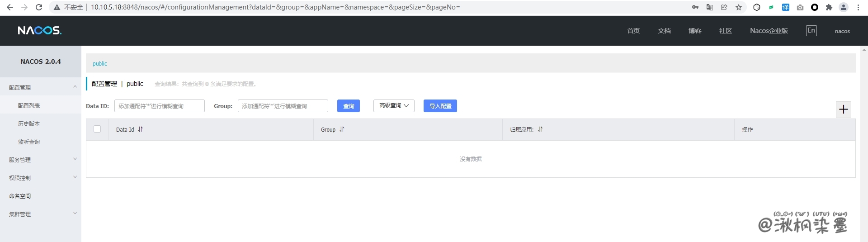Viewport: 868px width, 242px height.
Task: Go to 命名空间 in the sidebar
Action: pos(20,196)
